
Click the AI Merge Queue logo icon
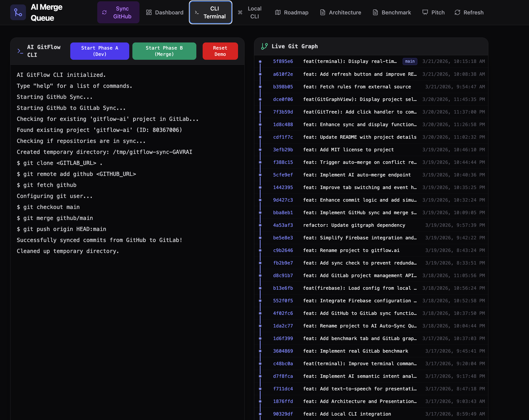[x=18, y=12]
